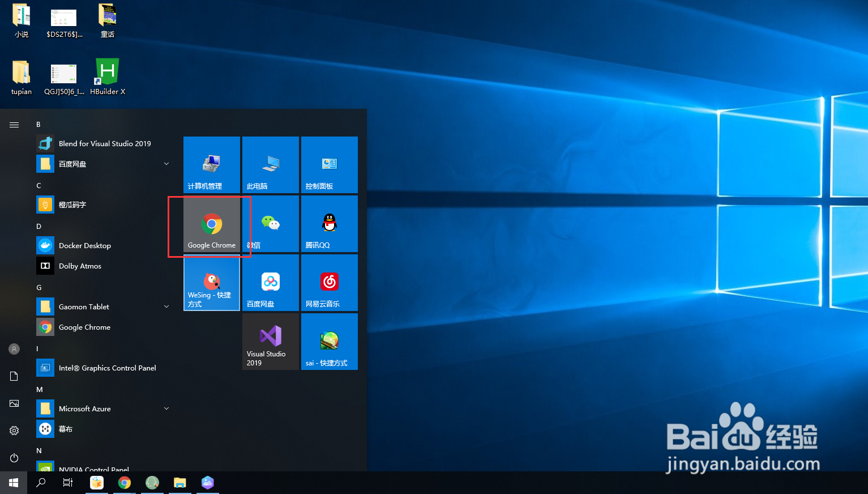Open File Explorer from taskbar

click(180, 483)
